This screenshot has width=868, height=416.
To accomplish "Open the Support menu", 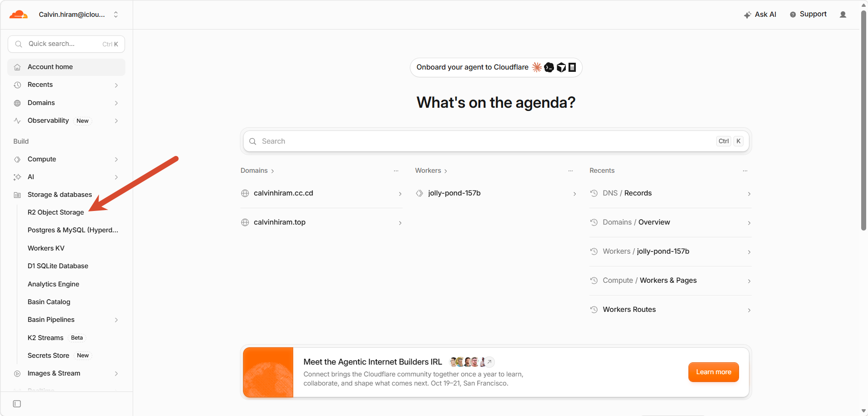I will (808, 15).
